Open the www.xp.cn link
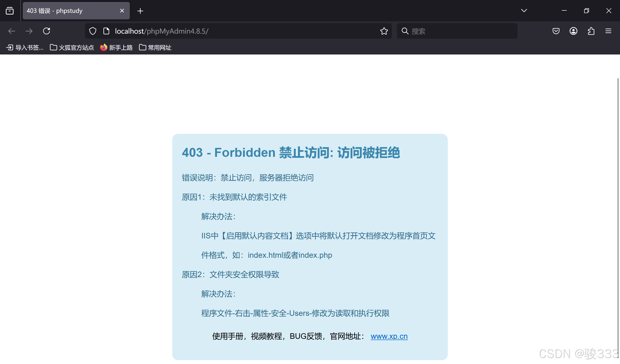 [x=389, y=336]
